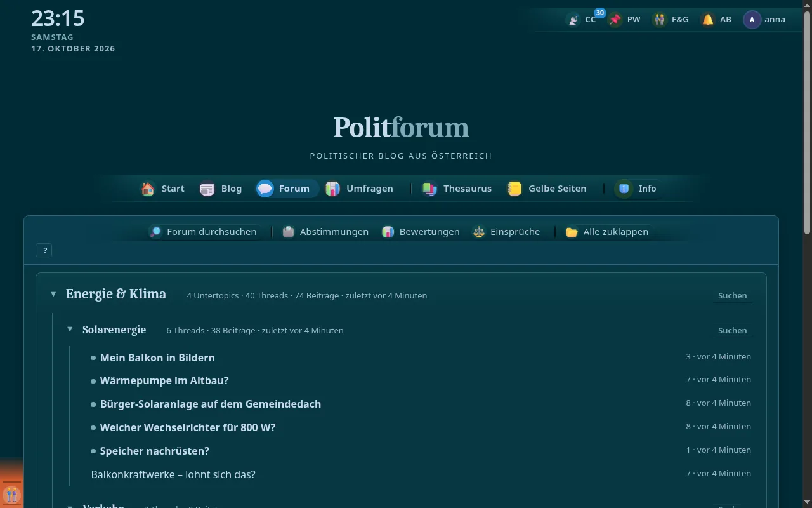Click the 23:15 clock display
Viewport: 812px width, 508px height.
[58, 18]
